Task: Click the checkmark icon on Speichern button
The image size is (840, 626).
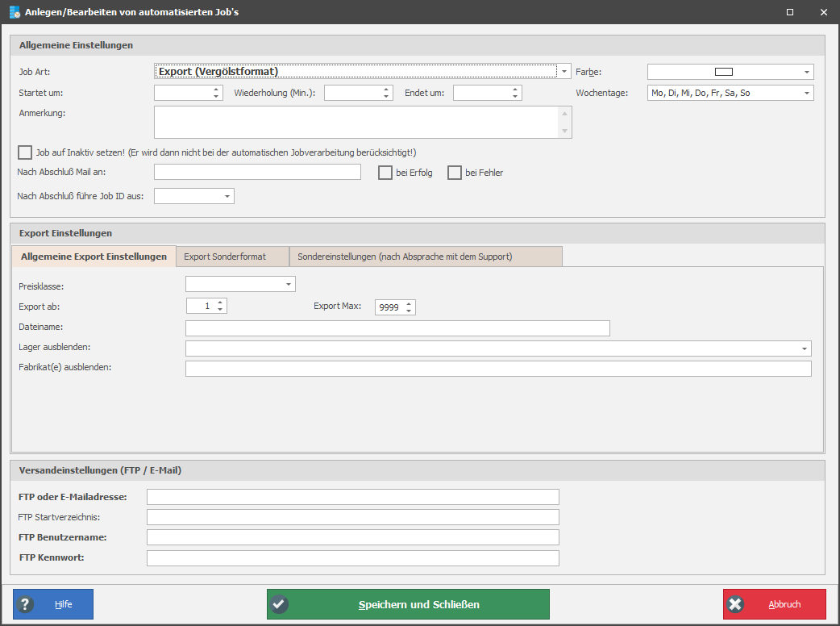Action: pyautogui.click(x=279, y=604)
